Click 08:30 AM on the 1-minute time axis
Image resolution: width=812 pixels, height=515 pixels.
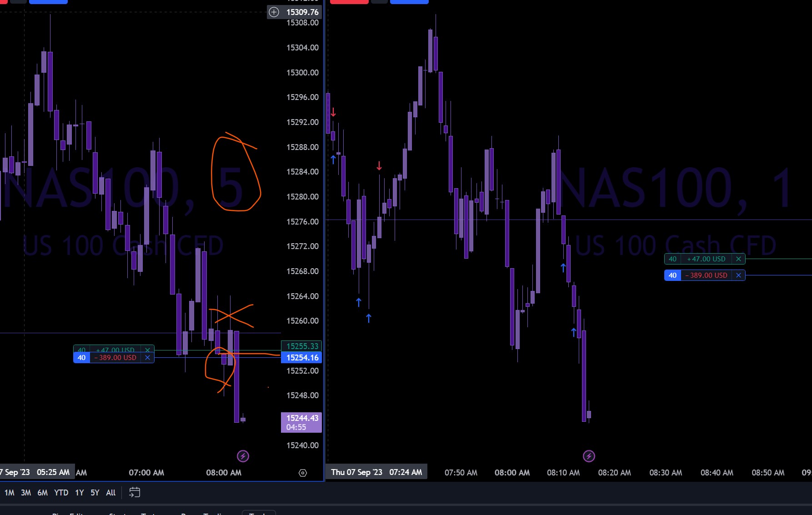point(666,473)
